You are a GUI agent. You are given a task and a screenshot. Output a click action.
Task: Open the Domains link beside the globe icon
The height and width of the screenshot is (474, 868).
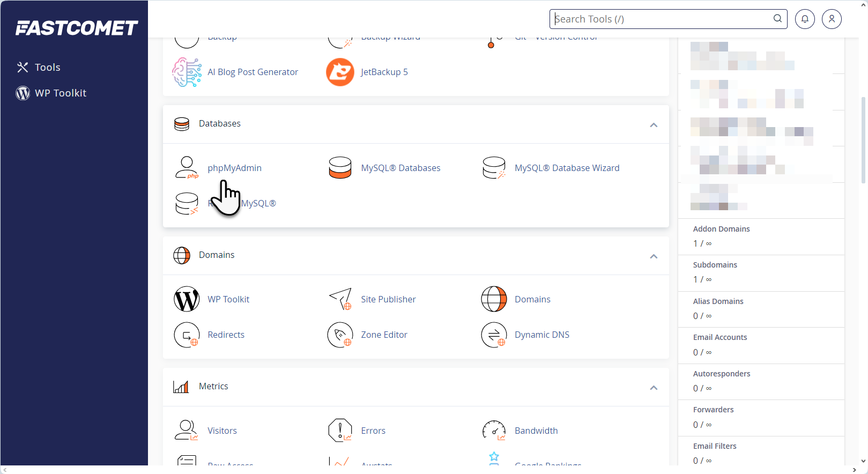532,299
